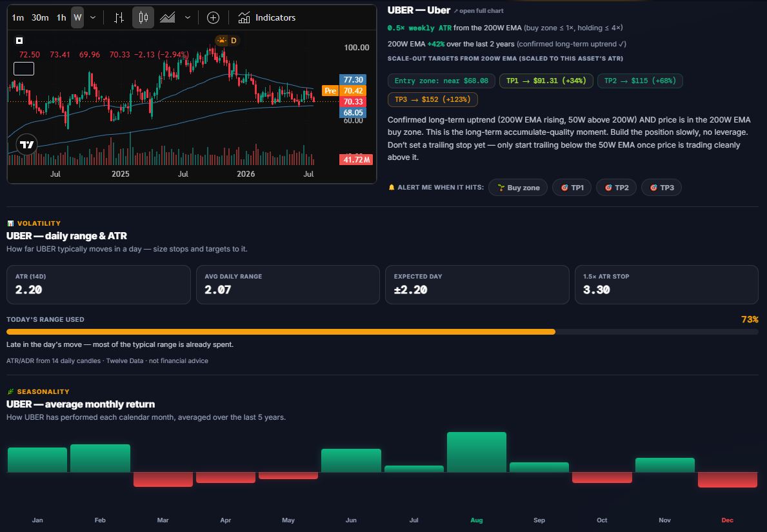Select the Candles chart style icon
Image resolution: width=767 pixels, height=532 pixels.
point(143,17)
